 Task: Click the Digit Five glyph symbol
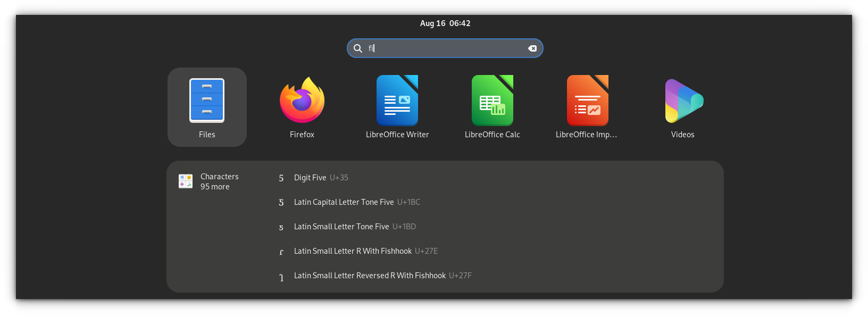[x=281, y=178]
